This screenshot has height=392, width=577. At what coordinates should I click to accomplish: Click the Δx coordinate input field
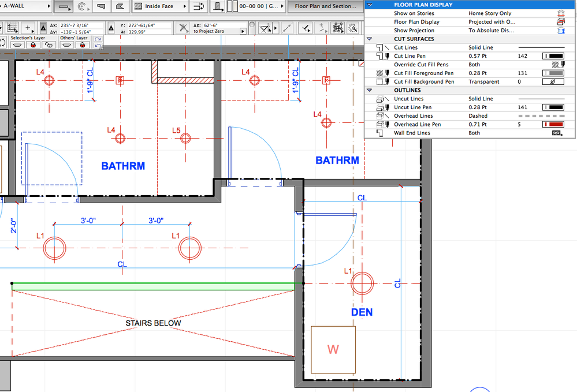point(80,25)
